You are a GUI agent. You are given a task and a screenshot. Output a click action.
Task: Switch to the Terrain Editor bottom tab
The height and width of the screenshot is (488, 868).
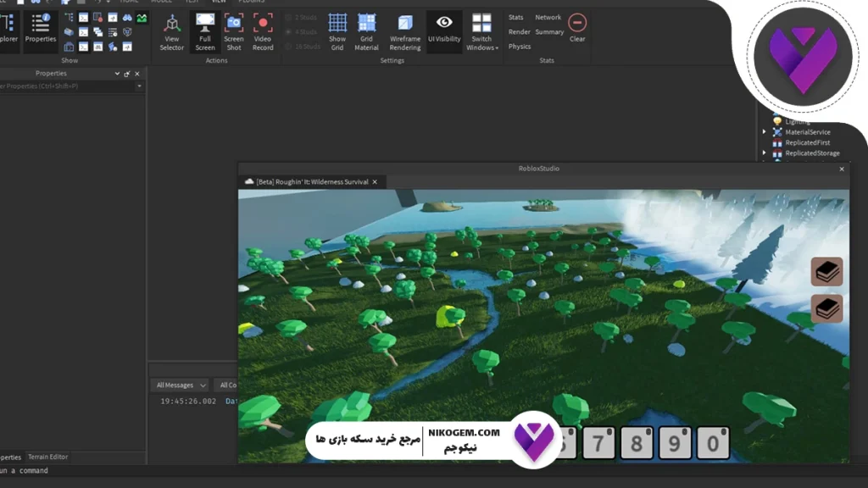[x=47, y=457]
